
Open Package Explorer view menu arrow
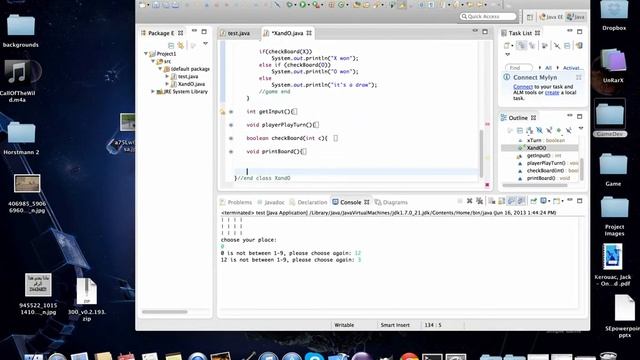tap(205, 43)
